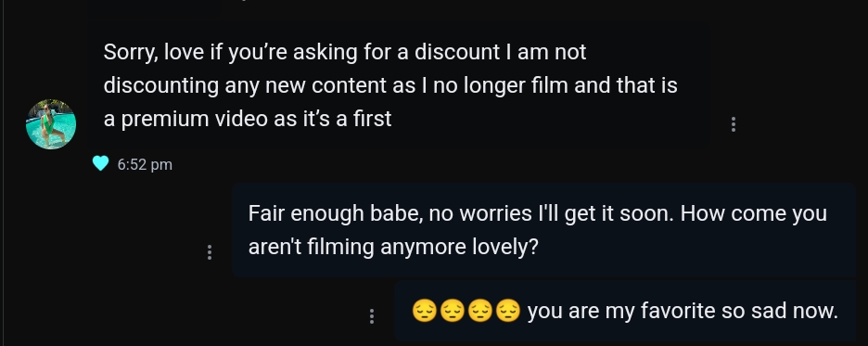Select the 'Sorry, love' message bubble
868x346 pixels.
(399, 86)
